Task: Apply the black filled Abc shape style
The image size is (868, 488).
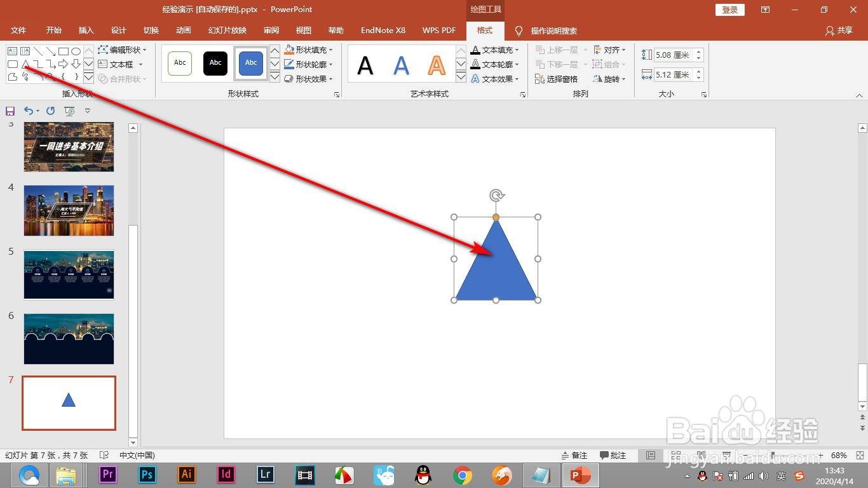Action: click(x=215, y=63)
